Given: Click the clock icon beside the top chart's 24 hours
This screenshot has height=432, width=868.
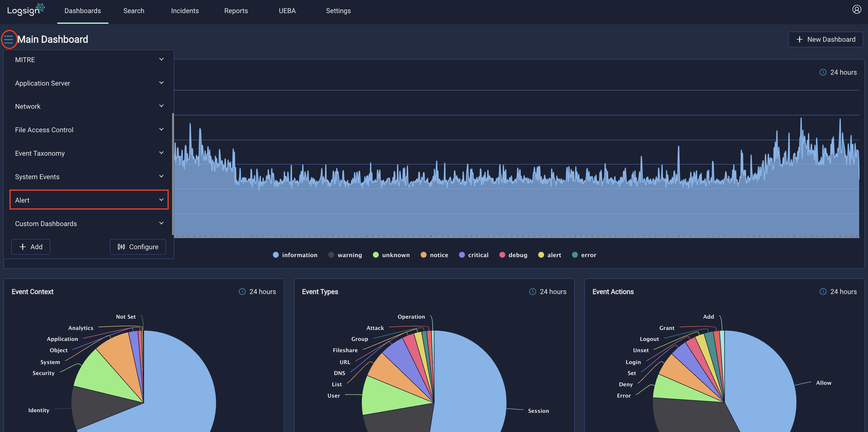Looking at the screenshot, I should click(823, 72).
